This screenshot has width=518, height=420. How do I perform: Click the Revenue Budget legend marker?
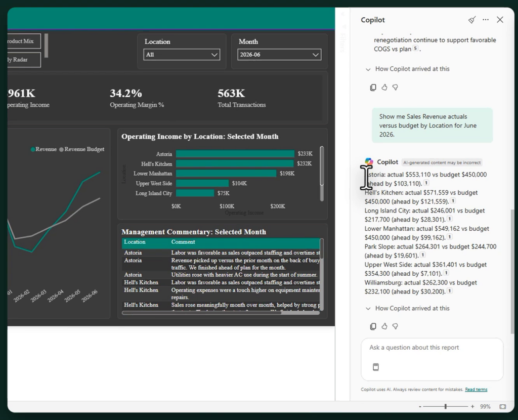click(x=61, y=149)
